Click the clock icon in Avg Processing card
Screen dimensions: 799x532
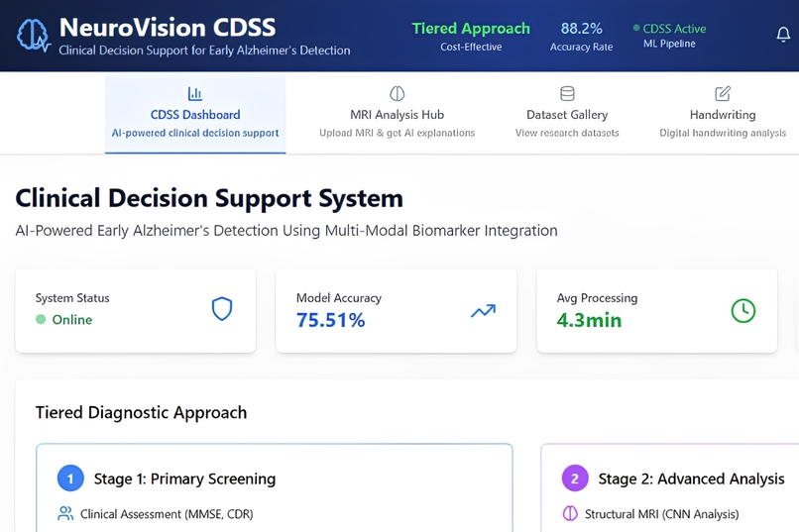[743, 310]
